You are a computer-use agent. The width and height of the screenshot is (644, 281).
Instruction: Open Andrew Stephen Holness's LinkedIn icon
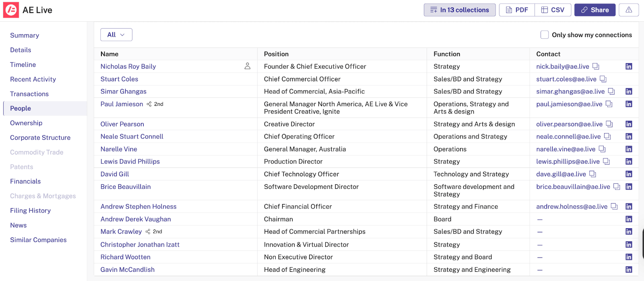(x=629, y=207)
